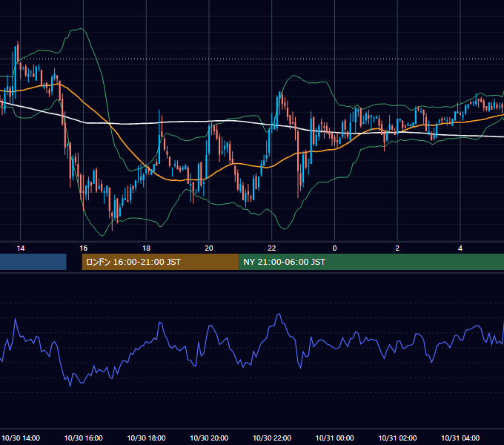This screenshot has height=445, width=504.
Task: Click the 10/31 04:00 time label
Action: 460,438
